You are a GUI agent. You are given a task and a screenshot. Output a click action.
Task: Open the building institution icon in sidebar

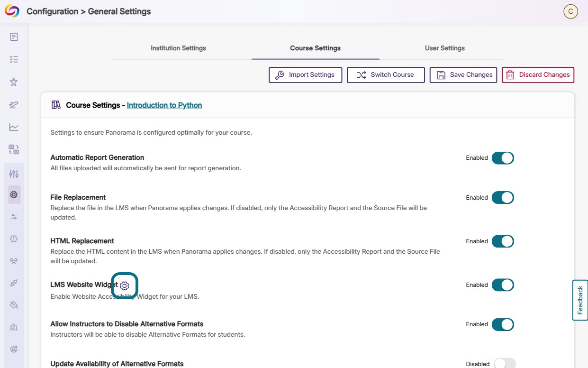[14, 327]
